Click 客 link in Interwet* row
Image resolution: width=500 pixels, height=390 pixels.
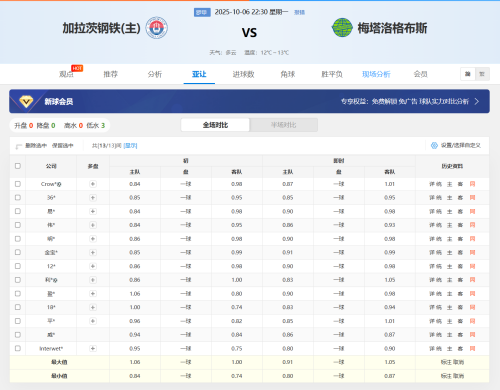coord(460,349)
